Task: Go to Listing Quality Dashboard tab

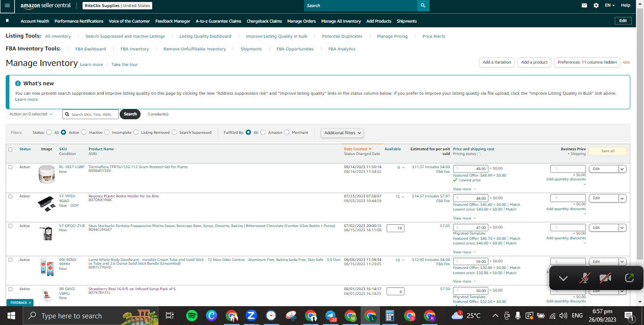Action: click(x=205, y=36)
